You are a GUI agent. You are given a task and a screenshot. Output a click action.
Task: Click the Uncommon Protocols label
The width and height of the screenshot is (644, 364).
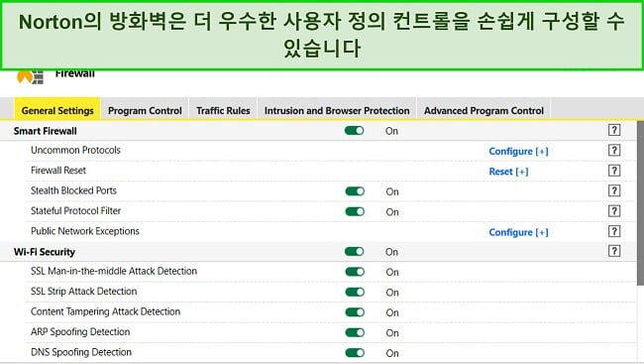[75, 150]
